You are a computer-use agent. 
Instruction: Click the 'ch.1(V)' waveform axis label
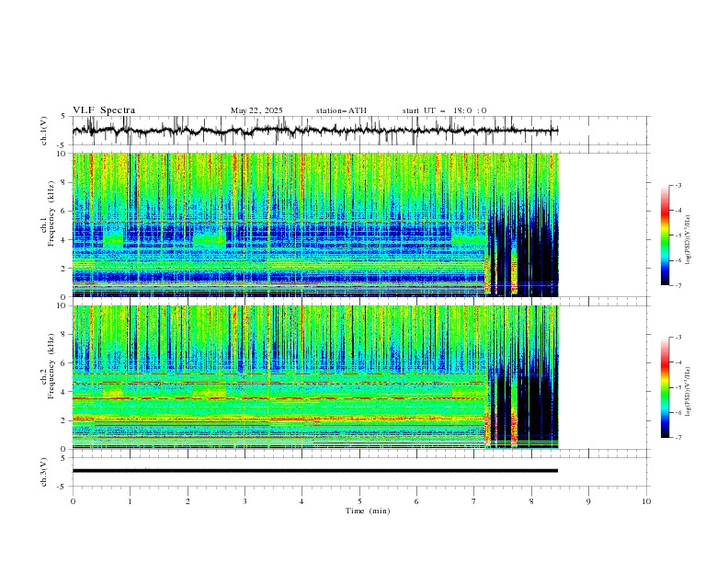[x=44, y=131]
